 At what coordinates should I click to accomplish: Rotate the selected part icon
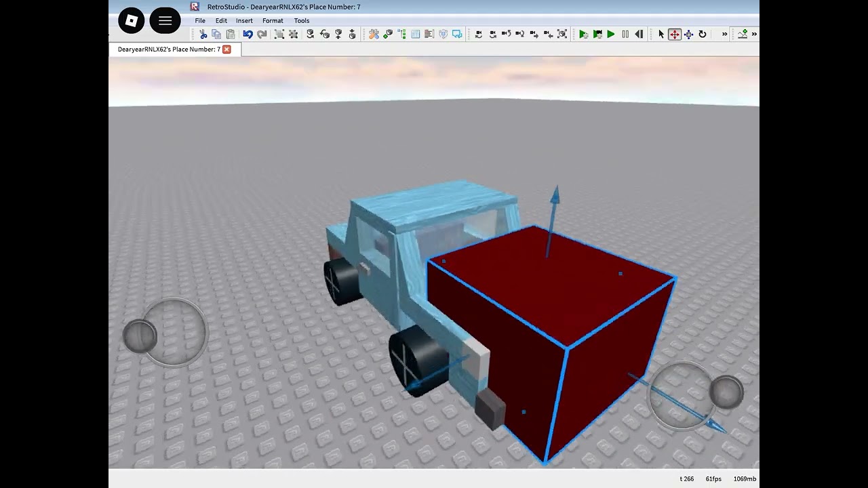(311, 34)
